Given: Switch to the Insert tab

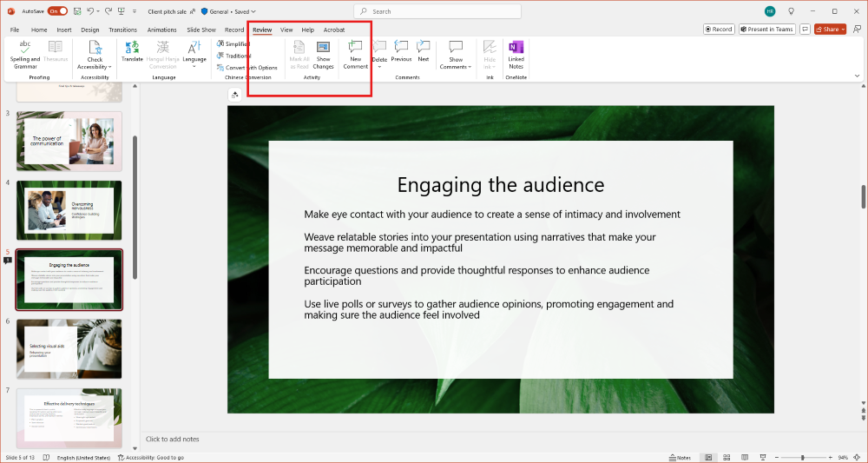Looking at the screenshot, I should (63, 30).
